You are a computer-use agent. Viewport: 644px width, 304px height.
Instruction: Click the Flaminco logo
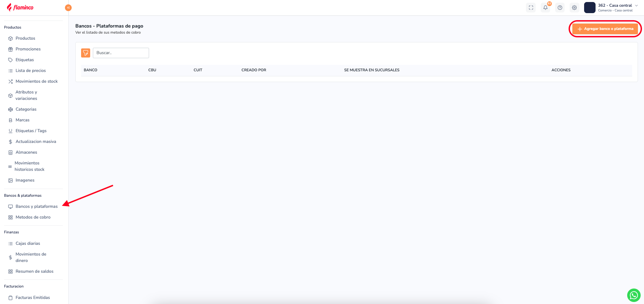[x=20, y=7]
